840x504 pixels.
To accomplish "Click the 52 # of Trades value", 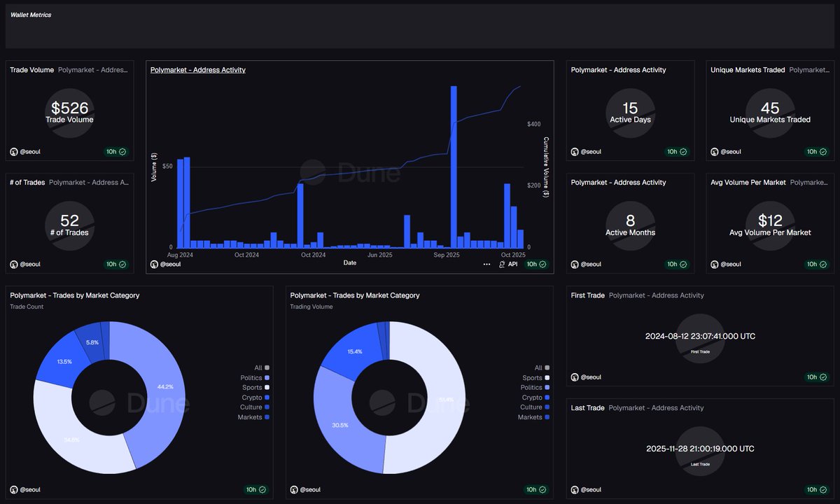I will tap(70, 220).
